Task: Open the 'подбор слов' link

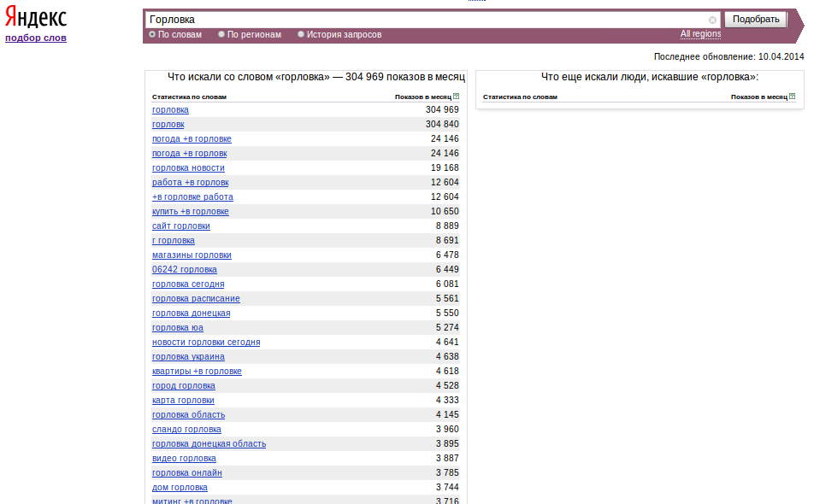Action: click(x=36, y=38)
